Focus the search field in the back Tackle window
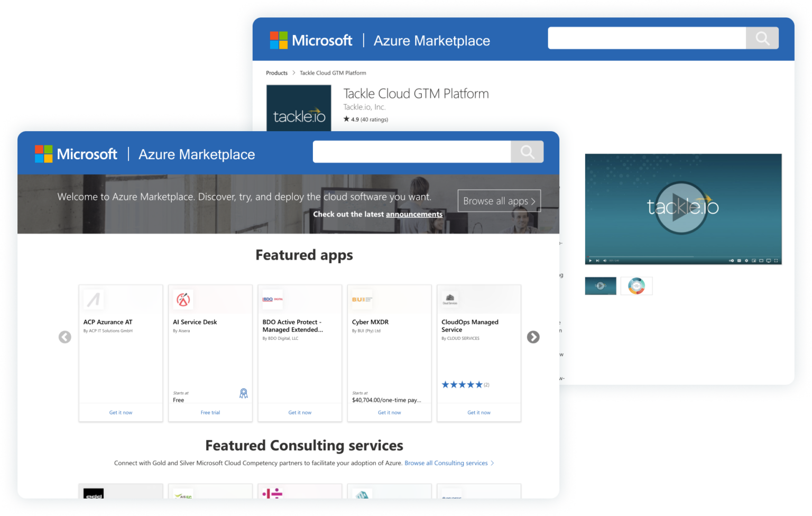 [647, 38]
